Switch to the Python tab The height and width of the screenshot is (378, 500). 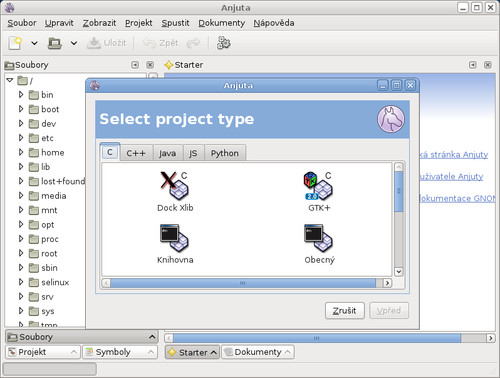[225, 153]
